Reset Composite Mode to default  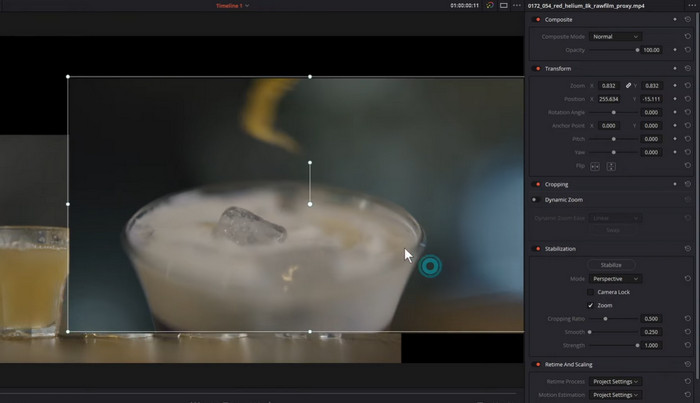tap(688, 37)
